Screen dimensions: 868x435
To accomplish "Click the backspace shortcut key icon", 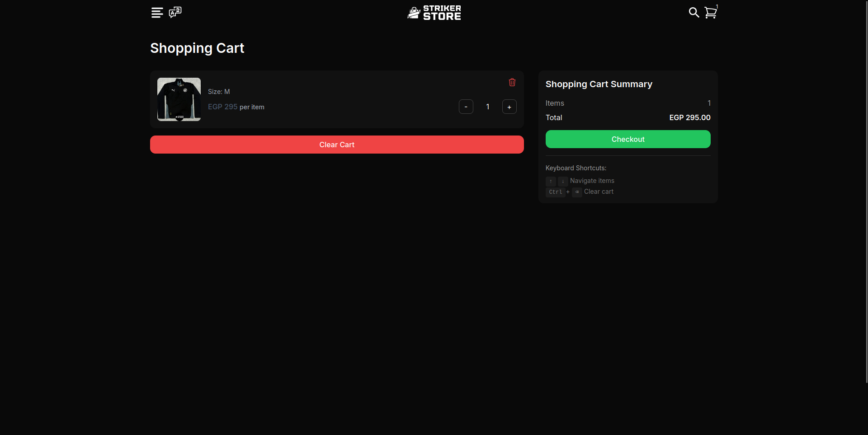I will (577, 192).
